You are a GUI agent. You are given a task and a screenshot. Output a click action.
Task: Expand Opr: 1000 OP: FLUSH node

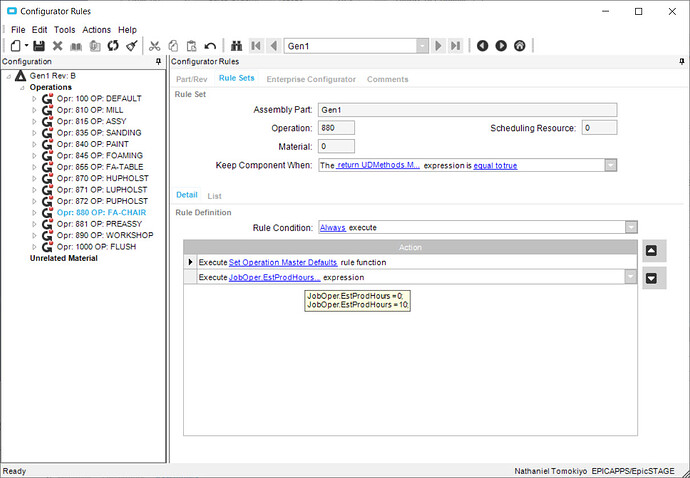click(34, 247)
